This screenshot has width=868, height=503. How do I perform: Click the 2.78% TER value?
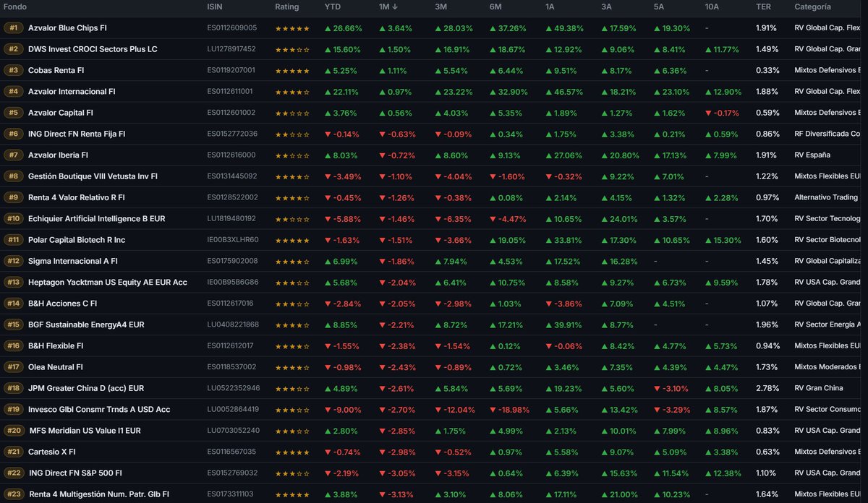pos(767,389)
